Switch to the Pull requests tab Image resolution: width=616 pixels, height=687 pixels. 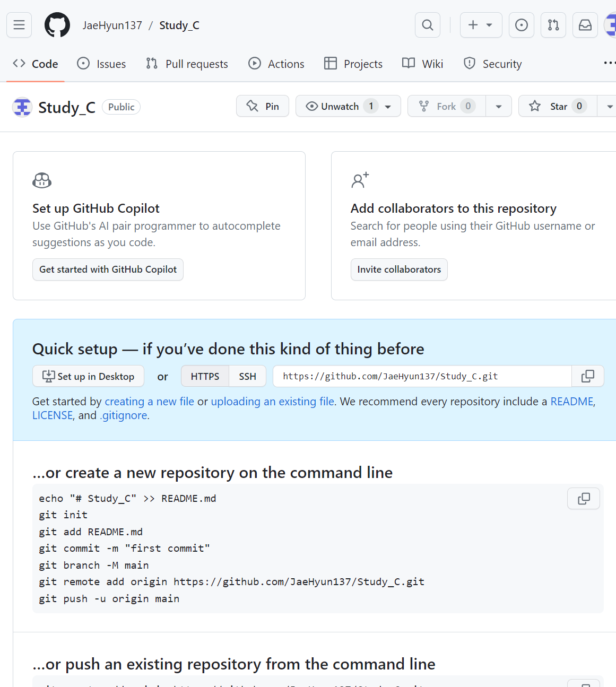(x=187, y=64)
